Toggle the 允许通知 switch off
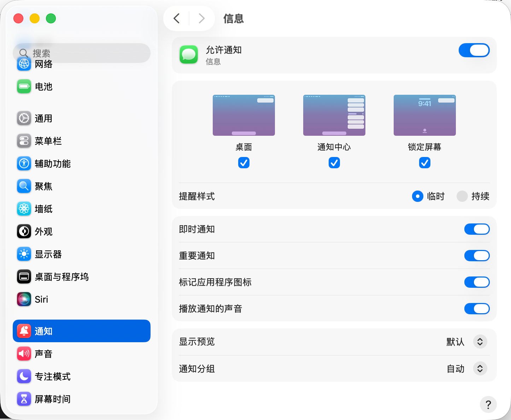The width and height of the screenshot is (511, 420). click(474, 50)
